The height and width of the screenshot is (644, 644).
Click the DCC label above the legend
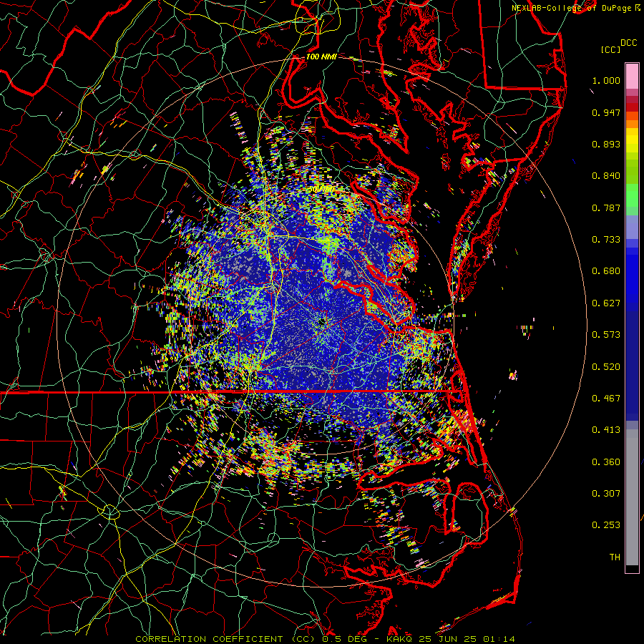pos(628,43)
